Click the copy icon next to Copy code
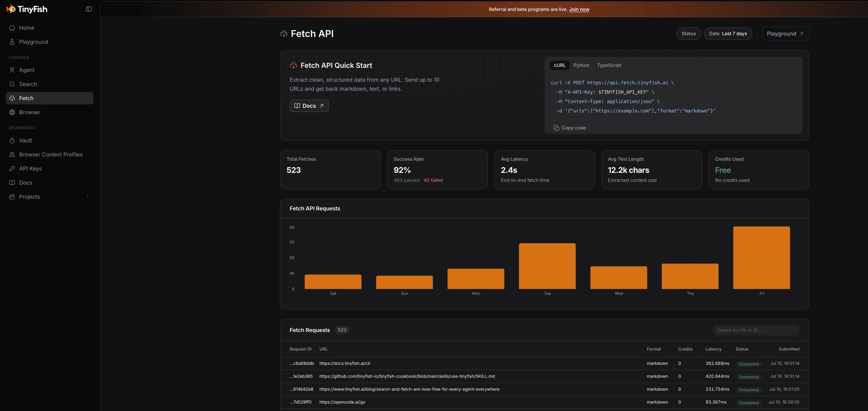Viewport: 868px width, 411px height. coord(556,128)
